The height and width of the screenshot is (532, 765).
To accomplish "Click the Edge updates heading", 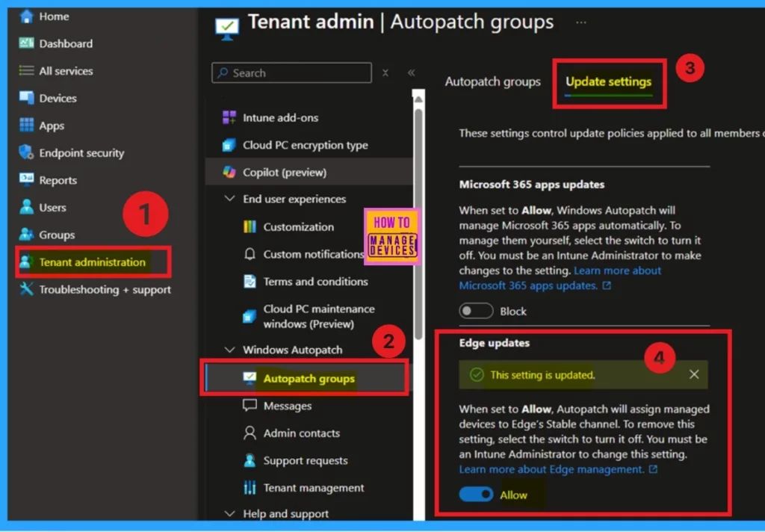I will point(495,343).
